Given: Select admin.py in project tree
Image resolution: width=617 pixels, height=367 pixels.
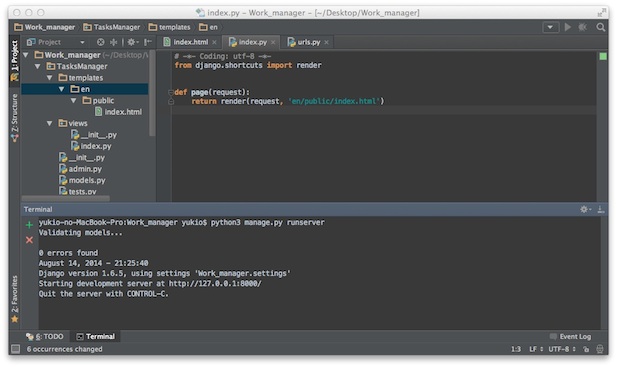Looking at the screenshot, I should pyautogui.click(x=80, y=169).
